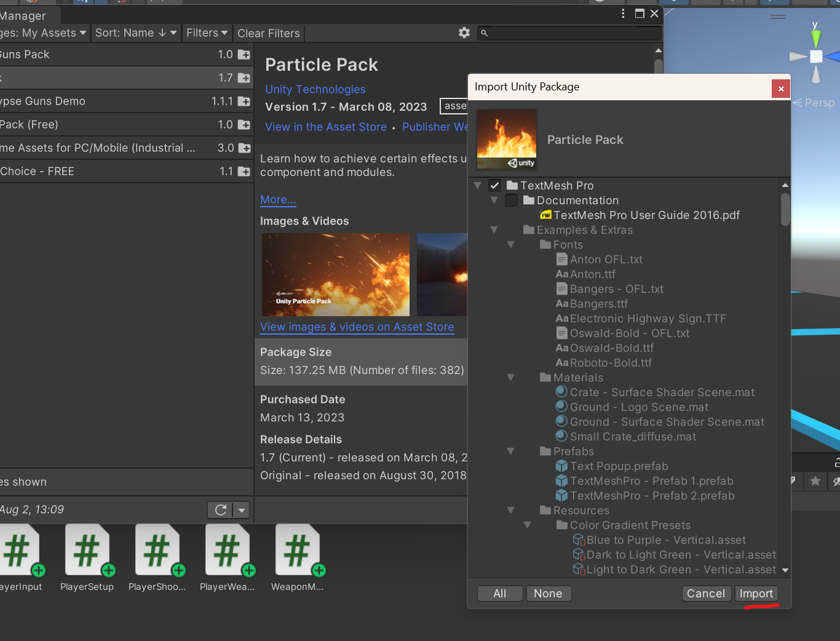Collapse the Documentation folder arrow
The height and width of the screenshot is (641, 840).
coord(494,200)
